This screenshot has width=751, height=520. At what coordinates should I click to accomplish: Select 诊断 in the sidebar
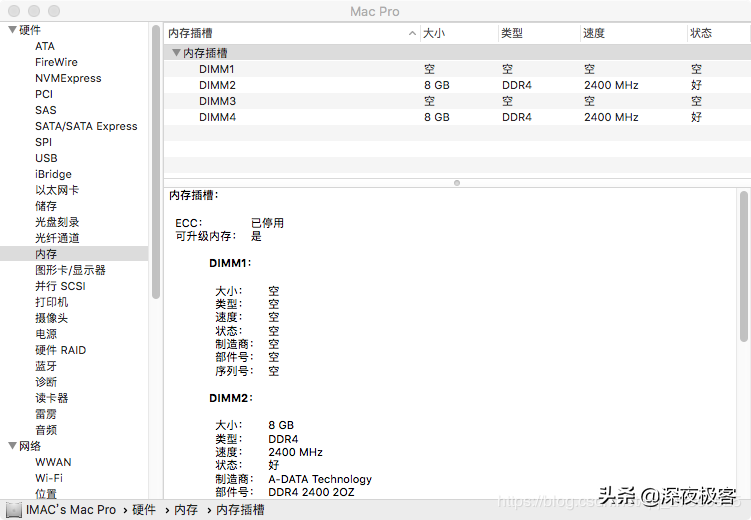(x=46, y=382)
